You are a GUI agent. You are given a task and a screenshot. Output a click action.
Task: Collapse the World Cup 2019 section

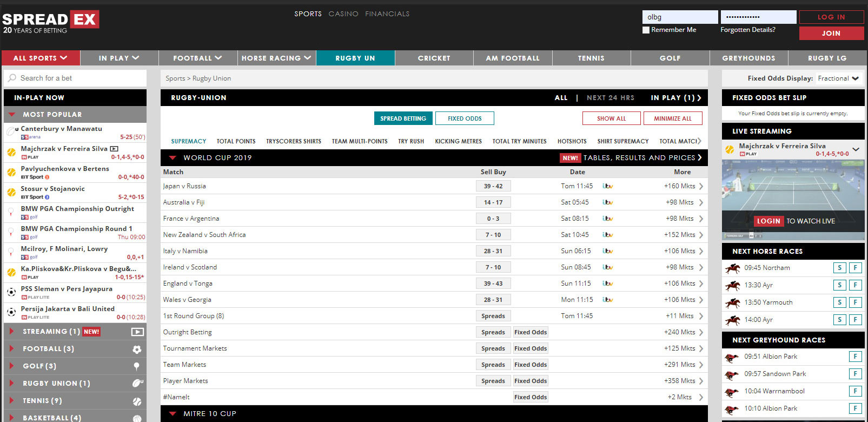[x=173, y=158]
